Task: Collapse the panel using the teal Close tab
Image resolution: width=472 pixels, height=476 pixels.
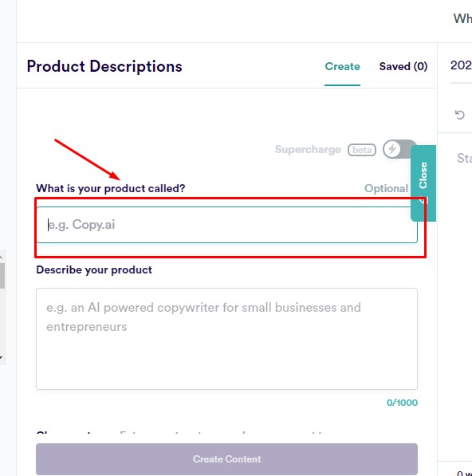Action: click(423, 183)
